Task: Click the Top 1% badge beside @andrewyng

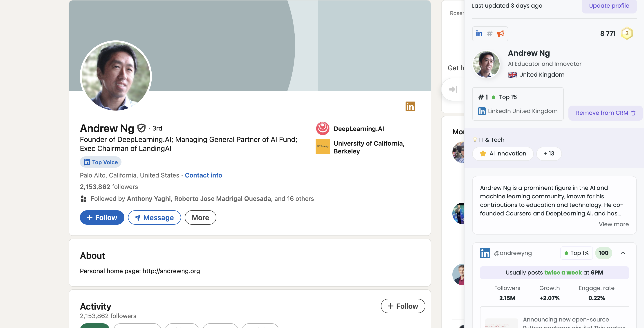Action: [576, 253]
